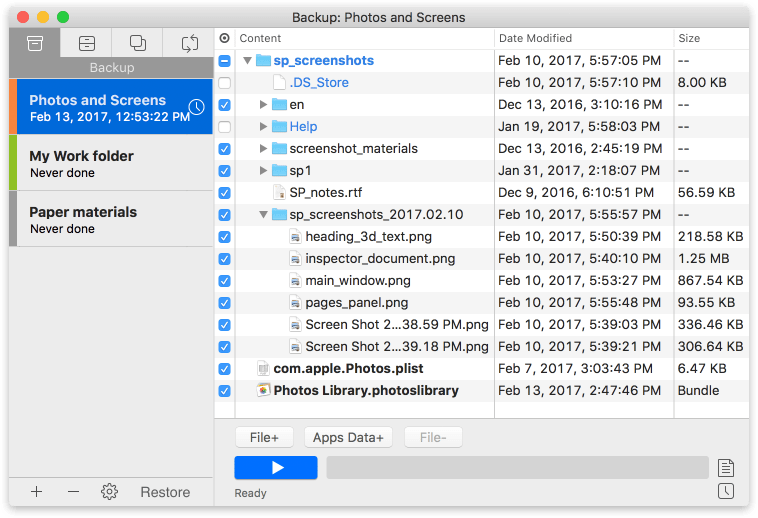Click the date Feb 7, 2017, 3:03:43 PM
This screenshot has height=518, width=758.
pos(575,369)
